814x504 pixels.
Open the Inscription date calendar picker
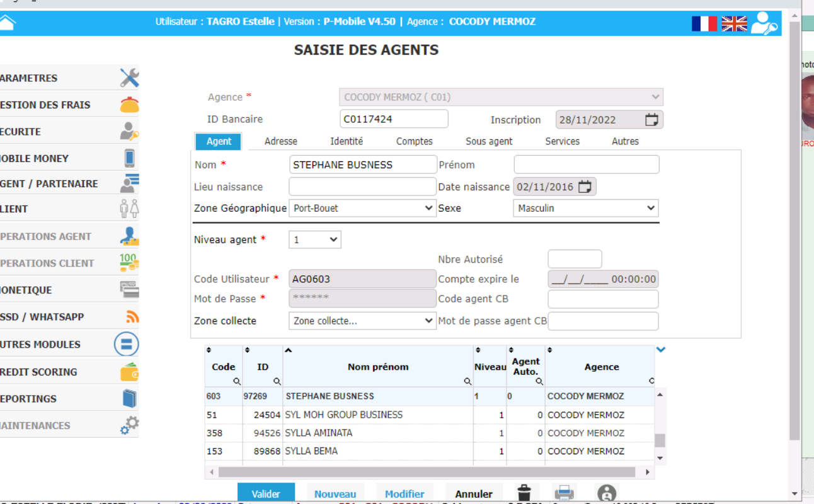651,120
